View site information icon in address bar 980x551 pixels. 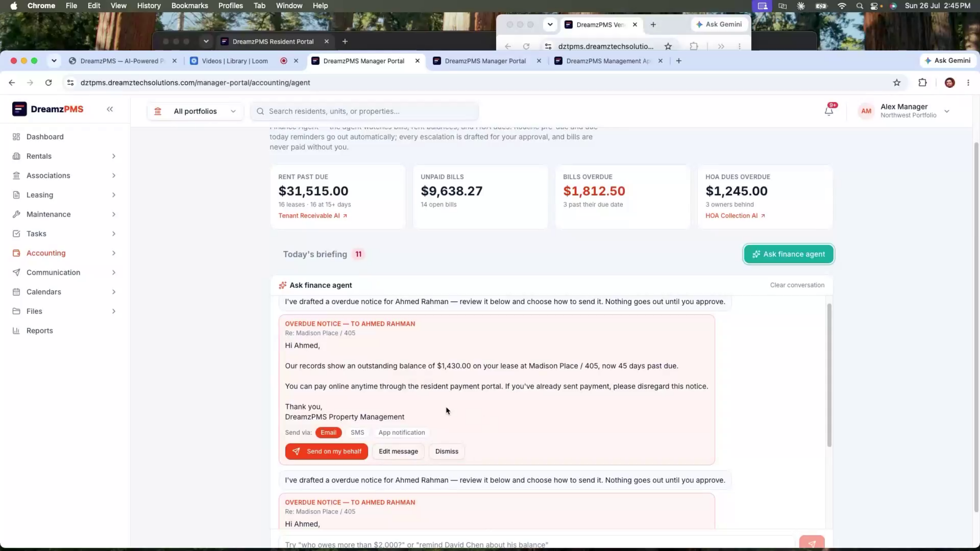pyautogui.click(x=70, y=82)
